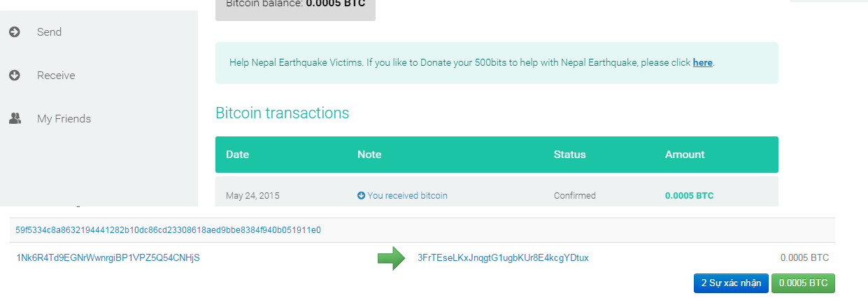The image size is (868, 298).
Task: Open the Receive menu item
Action: [x=56, y=76]
